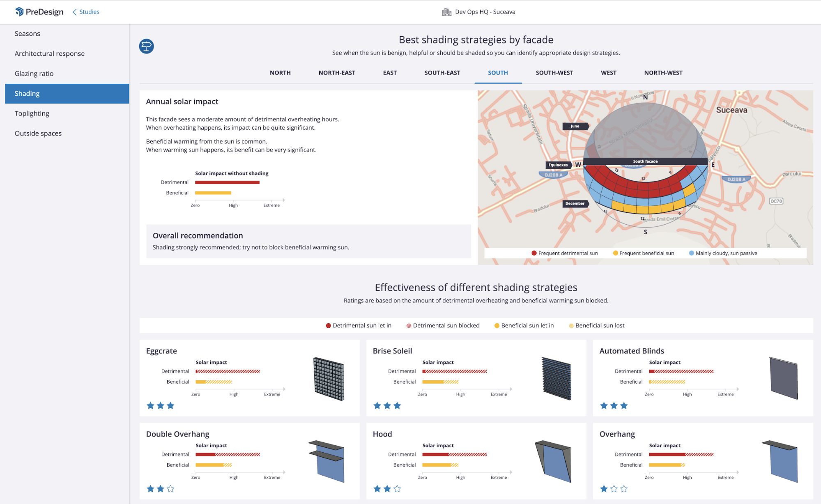This screenshot has height=504, width=821.
Task: Open Toplighting in the sidebar
Action: 32,113
